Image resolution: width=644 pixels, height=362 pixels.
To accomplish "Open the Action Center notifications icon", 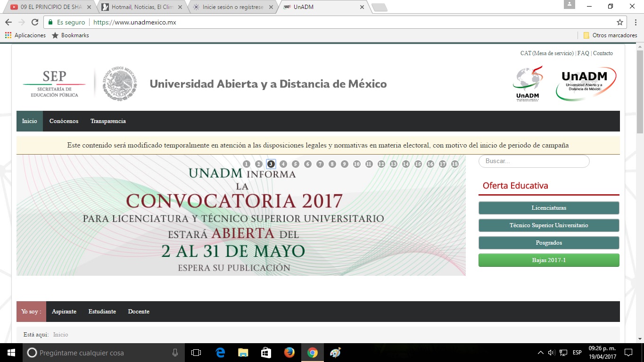I will (628, 353).
